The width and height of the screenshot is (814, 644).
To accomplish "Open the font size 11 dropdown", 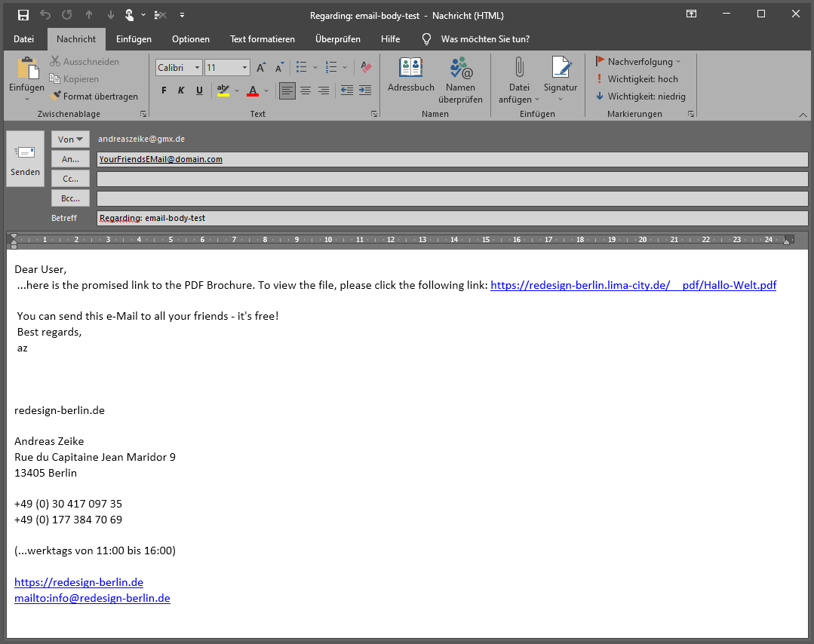I will click(x=244, y=67).
